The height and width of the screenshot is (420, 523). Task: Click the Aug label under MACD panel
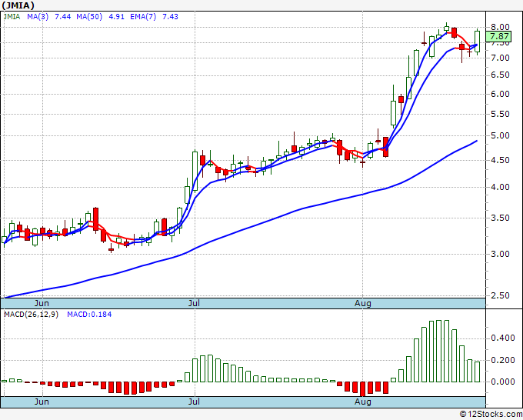tap(362, 402)
